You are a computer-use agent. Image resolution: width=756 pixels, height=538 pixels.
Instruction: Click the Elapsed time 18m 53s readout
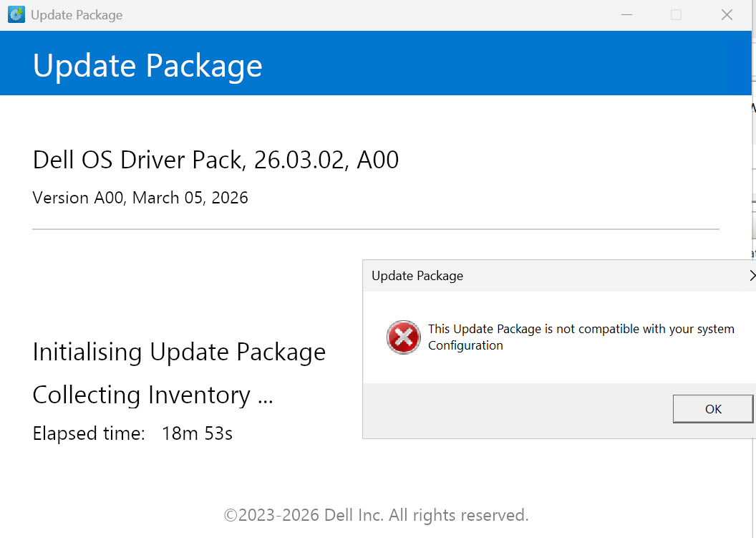(132, 433)
